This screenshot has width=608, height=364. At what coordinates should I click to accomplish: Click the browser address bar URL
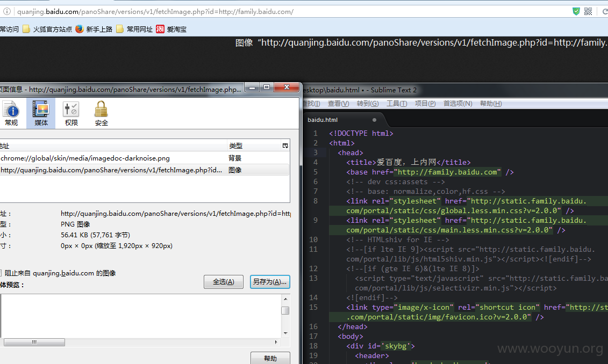coord(155,12)
